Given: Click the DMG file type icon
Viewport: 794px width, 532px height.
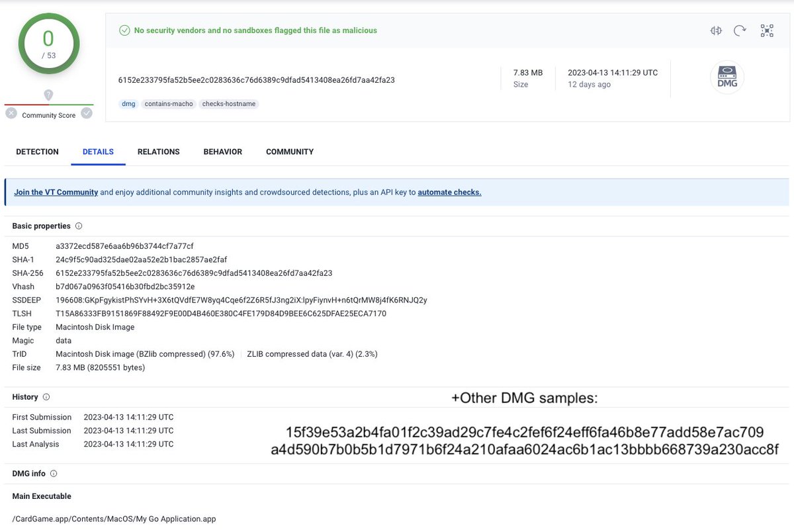Looking at the screenshot, I should pyautogui.click(x=727, y=77).
